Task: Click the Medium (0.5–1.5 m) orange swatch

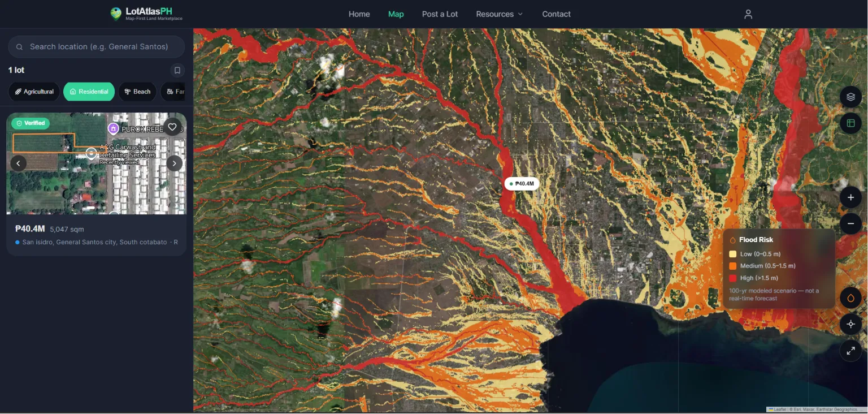Action: click(732, 266)
